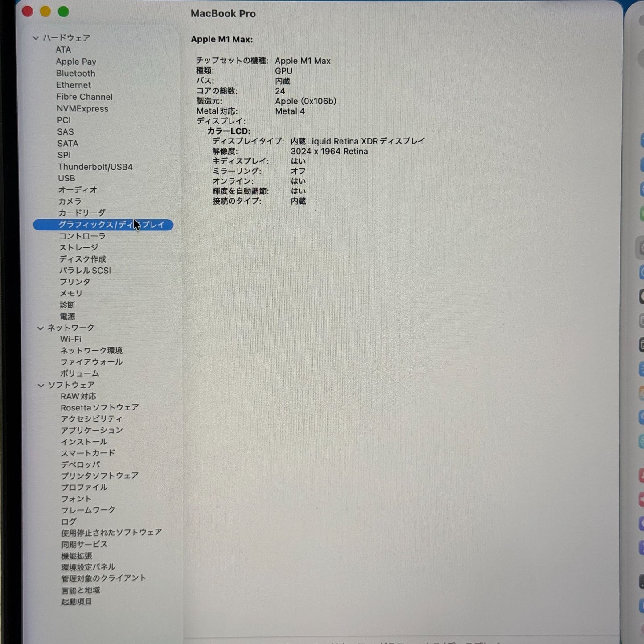The height and width of the screenshot is (644, 644).
Task: Select 起動項目 in the sidebar
Action: [x=77, y=602]
